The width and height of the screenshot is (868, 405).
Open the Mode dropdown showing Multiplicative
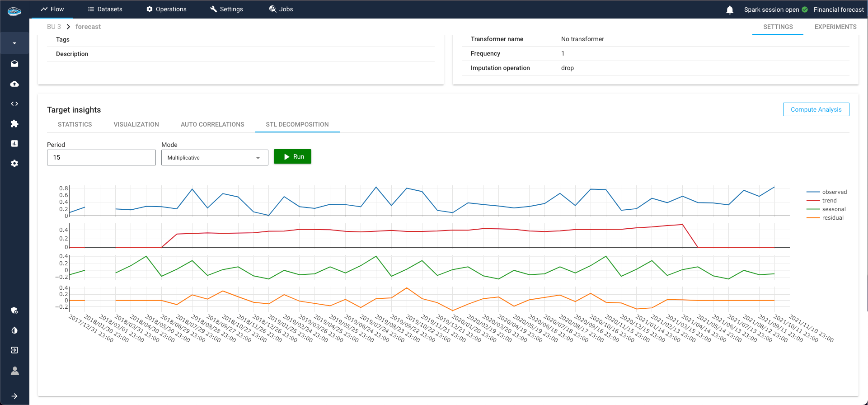click(x=215, y=158)
